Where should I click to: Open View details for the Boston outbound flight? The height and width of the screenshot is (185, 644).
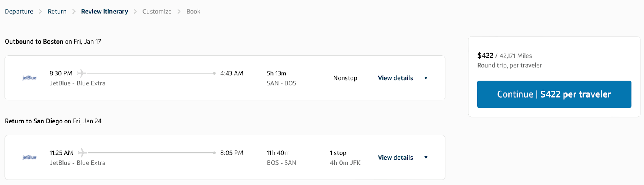point(395,78)
